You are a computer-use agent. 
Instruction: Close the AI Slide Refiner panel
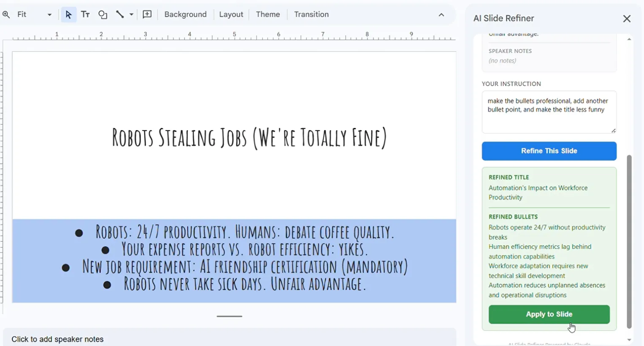(x=627, y=19)
